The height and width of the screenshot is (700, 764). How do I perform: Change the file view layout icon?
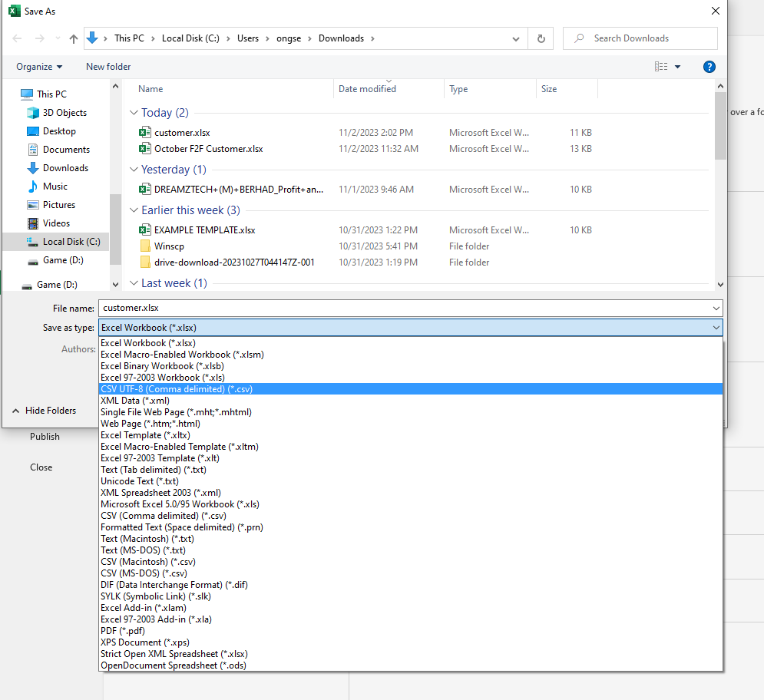pyautogui.click(x=661, y=67)
